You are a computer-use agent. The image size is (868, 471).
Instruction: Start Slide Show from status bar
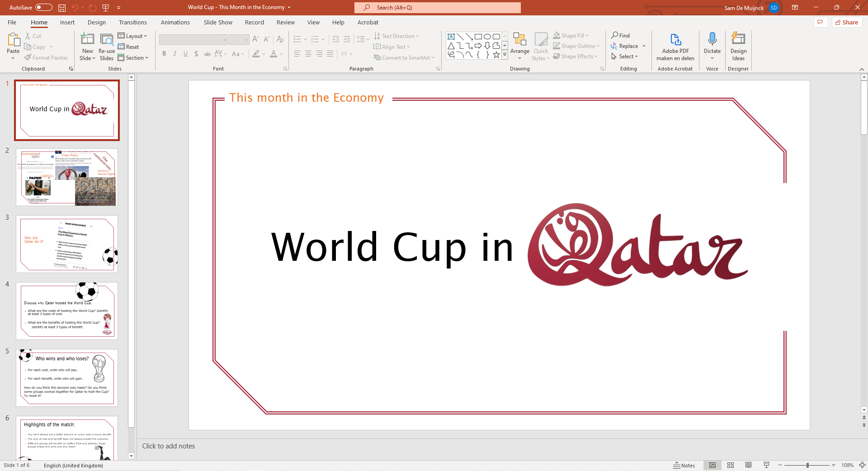tap(766, 465)
